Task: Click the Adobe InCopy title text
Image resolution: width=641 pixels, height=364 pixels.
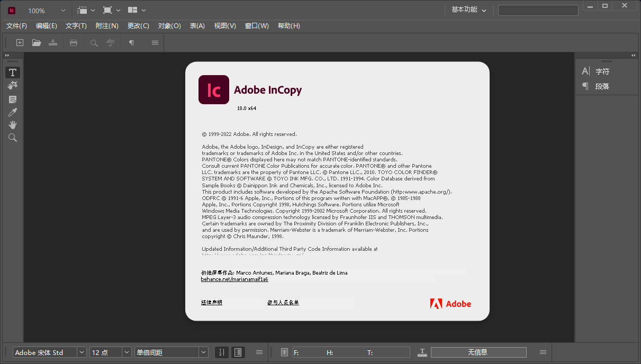Action: [268, 90]
